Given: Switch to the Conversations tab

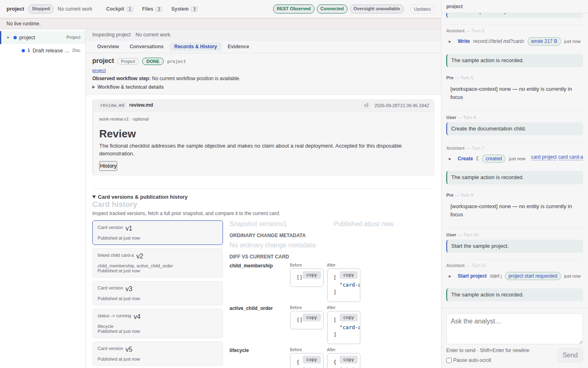Looking at the screenshot, I should click(x=147, y=47).
